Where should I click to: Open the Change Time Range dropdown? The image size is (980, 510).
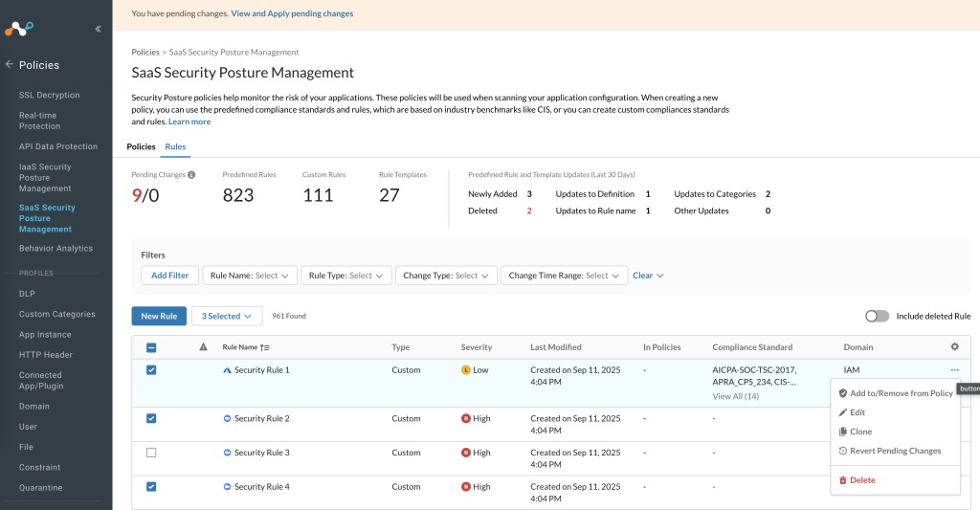point(565,276)
